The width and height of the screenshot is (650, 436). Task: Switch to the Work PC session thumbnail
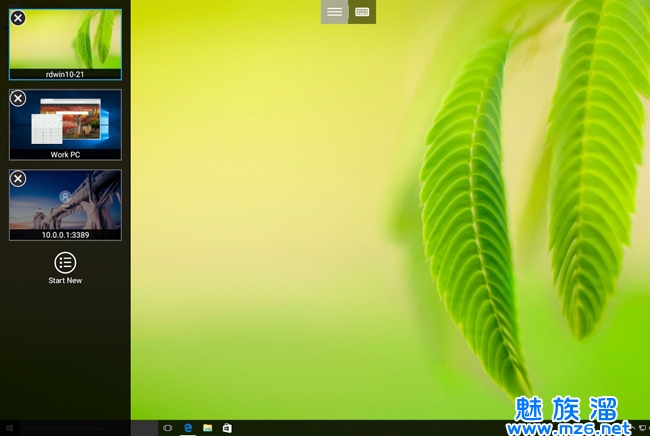(x=66, y=122)
